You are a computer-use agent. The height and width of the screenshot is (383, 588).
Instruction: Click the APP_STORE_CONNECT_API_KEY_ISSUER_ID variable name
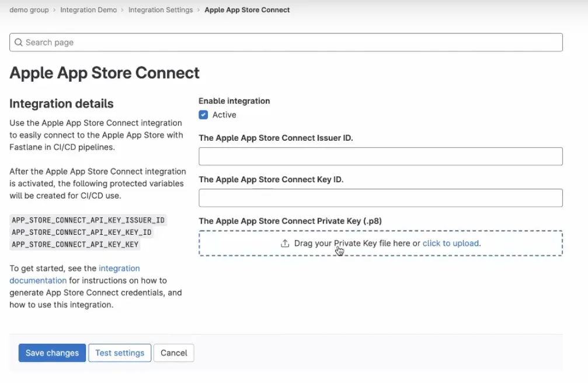coord(88,220)
